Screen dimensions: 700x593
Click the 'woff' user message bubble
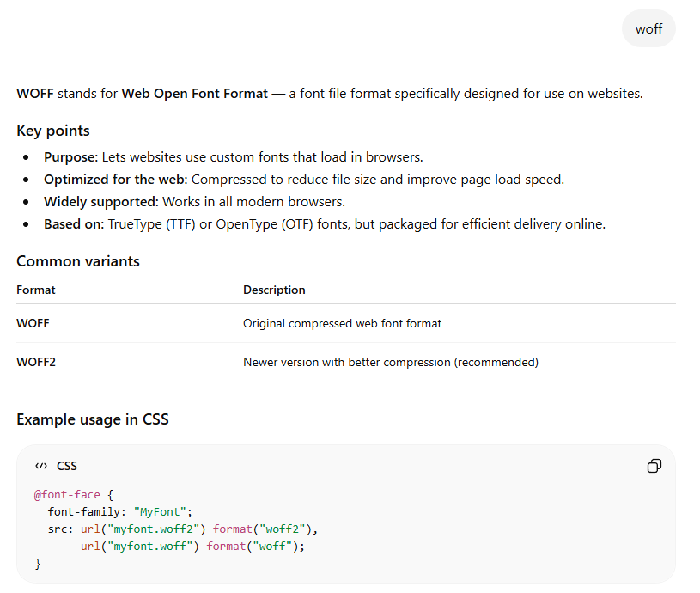coord(648,29)
